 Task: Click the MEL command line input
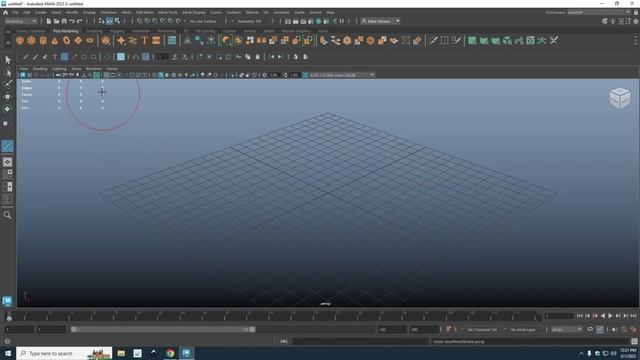pos(360,341)
